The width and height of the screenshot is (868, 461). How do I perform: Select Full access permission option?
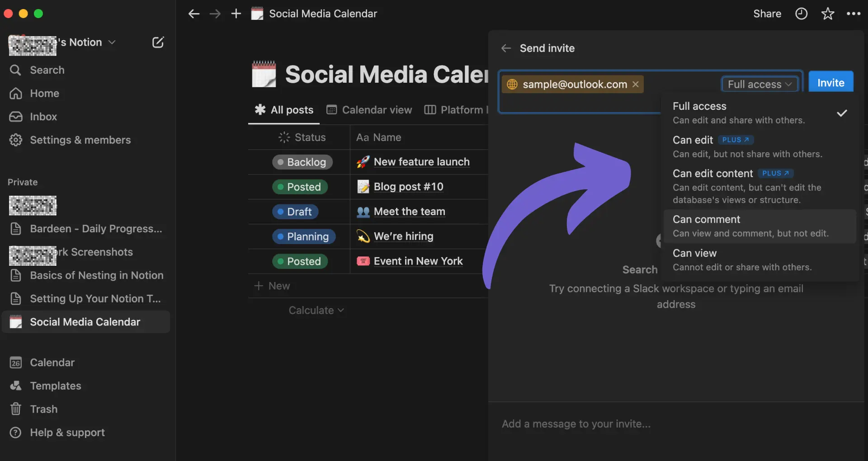coord(760,113)
